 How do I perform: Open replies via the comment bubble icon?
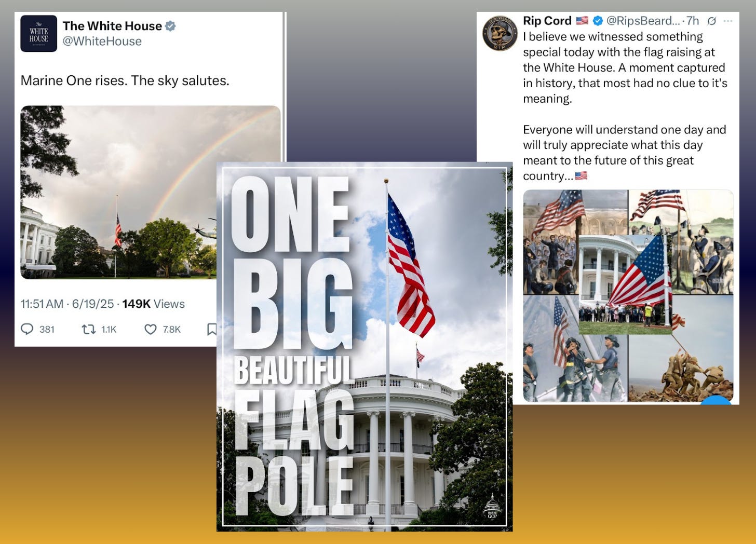pyautogui.click(x=27, y=329)
